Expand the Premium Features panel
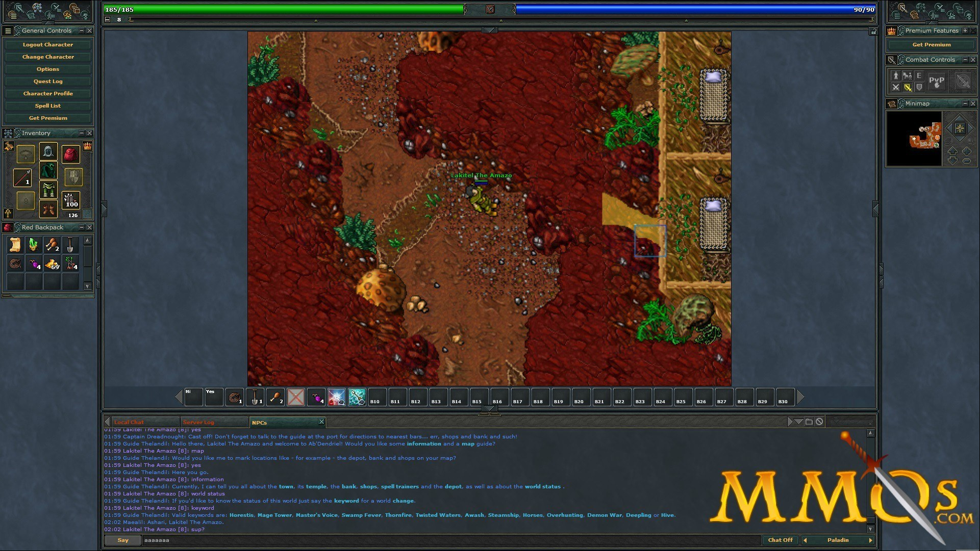 coord(965,31)
